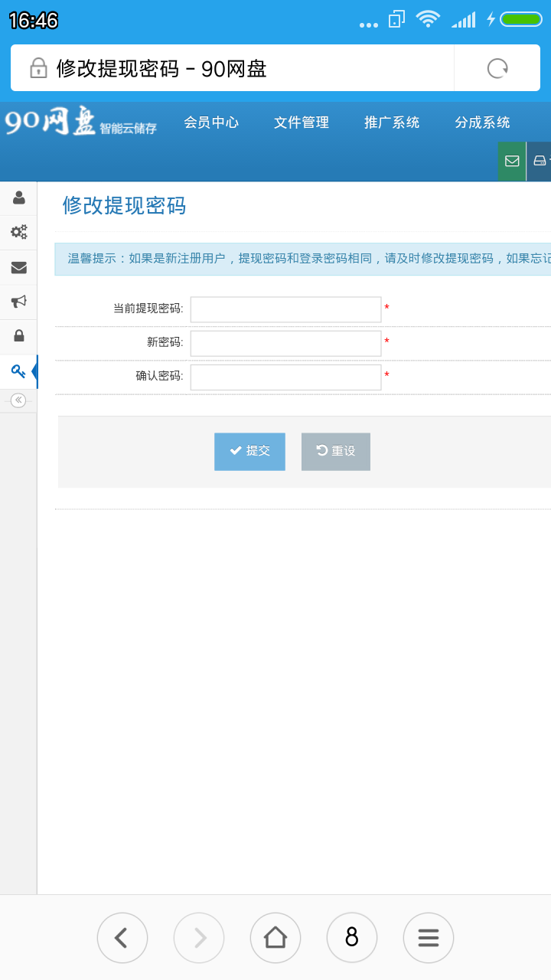The height and width of the screenshot is (980, 551).
Task: Click the drive icon in header
Action: [x=540, y=161]
